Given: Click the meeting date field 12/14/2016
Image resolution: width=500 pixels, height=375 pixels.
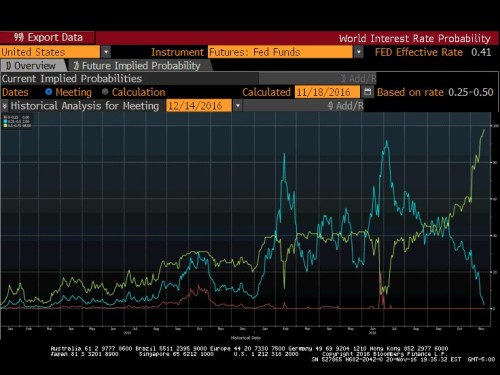Looking at the screenshot, I should [x=199, y=106].
